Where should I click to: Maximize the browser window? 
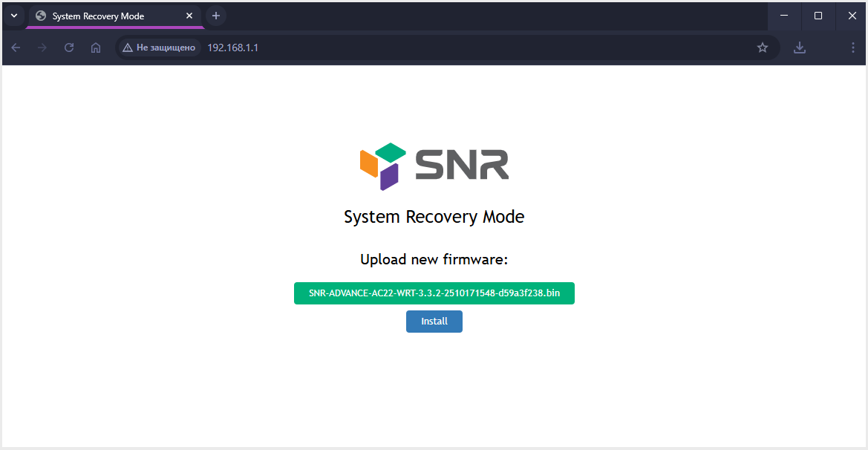[818, 16]
